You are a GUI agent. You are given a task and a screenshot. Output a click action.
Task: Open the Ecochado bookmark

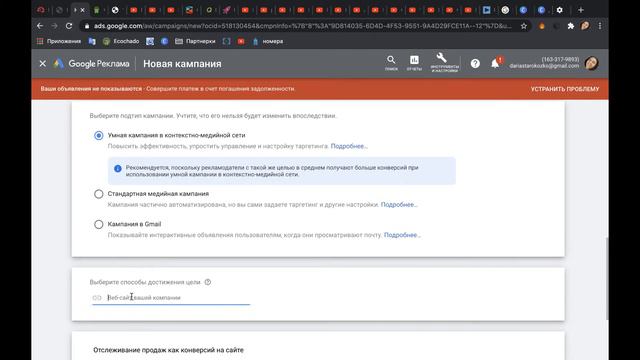coord(121,41)
